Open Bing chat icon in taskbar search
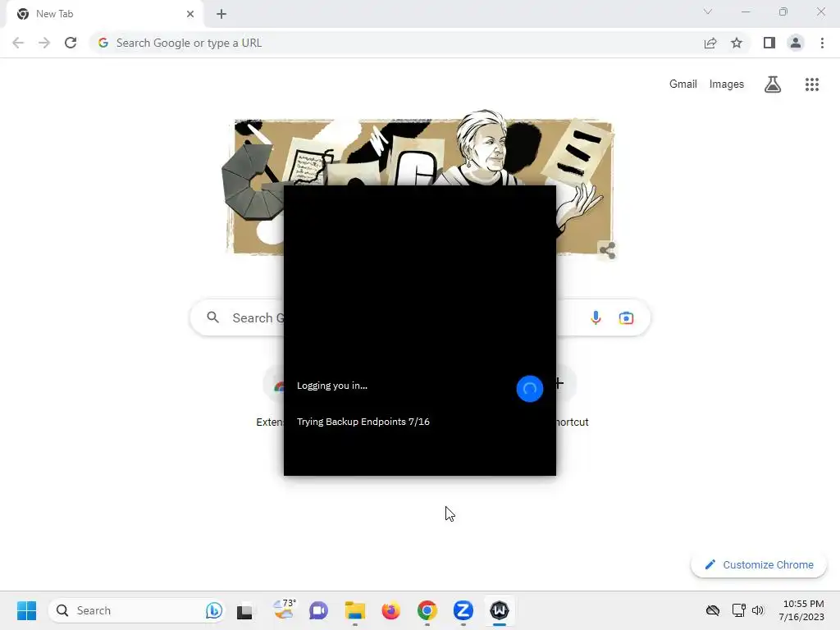 pos(214,610)
